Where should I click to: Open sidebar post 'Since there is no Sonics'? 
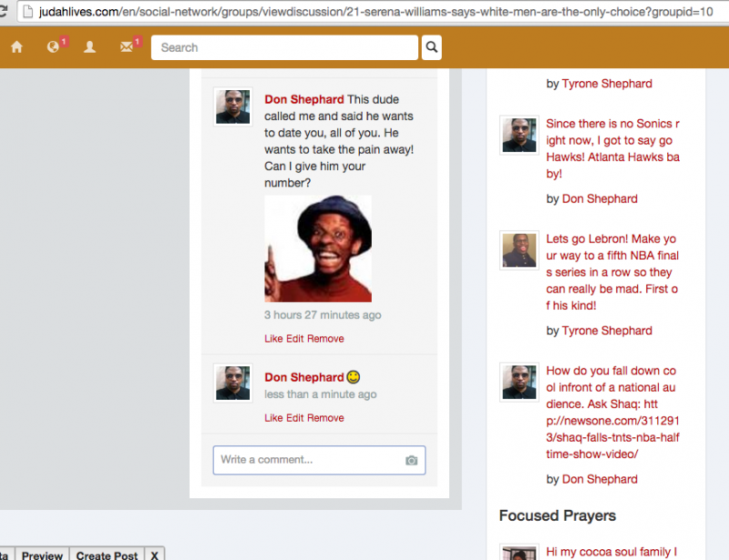(612, 148)
